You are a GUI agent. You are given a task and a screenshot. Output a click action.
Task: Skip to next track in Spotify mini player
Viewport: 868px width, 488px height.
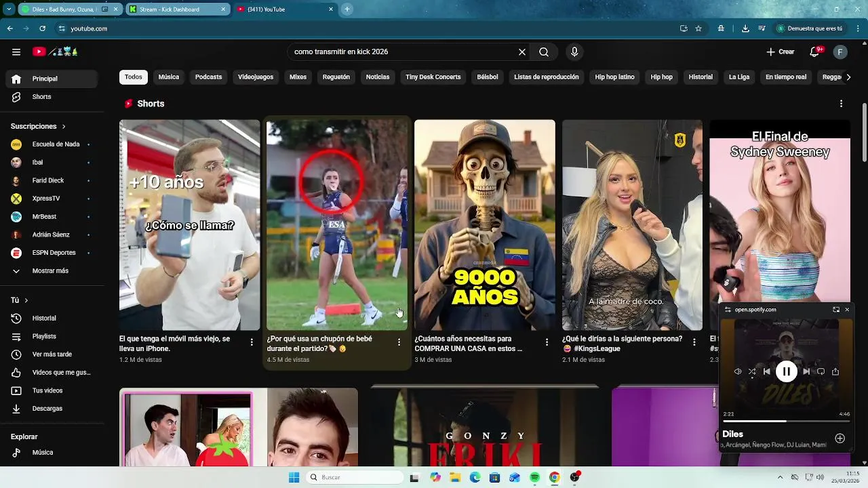pyautogui.click(x=806, y=371)
